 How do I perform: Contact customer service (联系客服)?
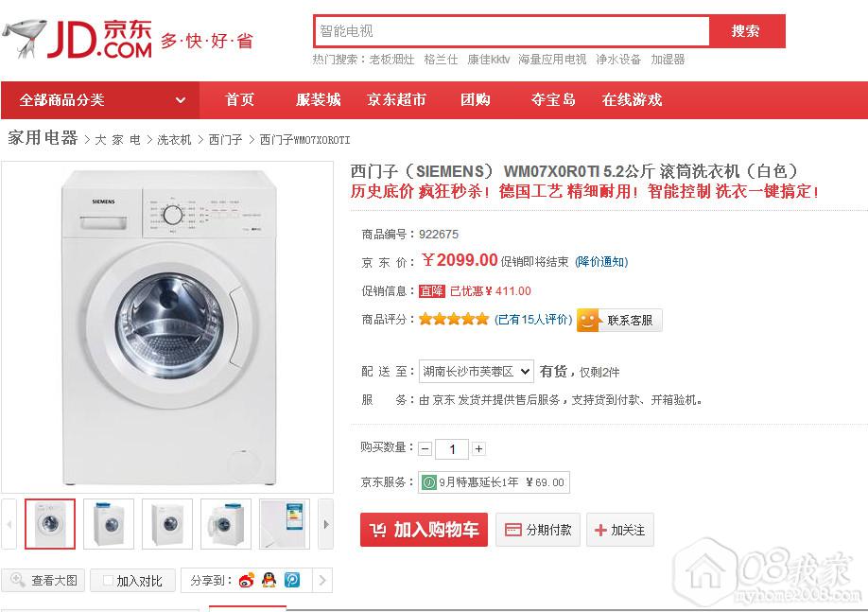pos(619,320)
